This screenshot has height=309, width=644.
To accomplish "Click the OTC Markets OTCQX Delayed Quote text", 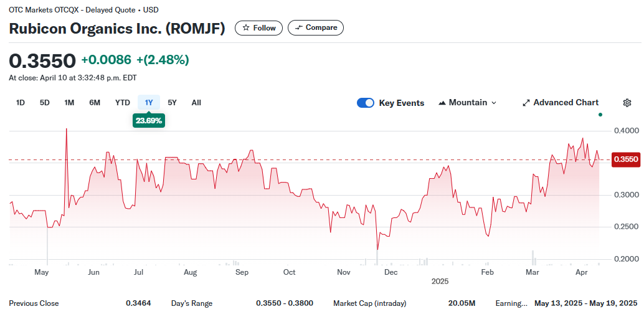I will point(84,10).
